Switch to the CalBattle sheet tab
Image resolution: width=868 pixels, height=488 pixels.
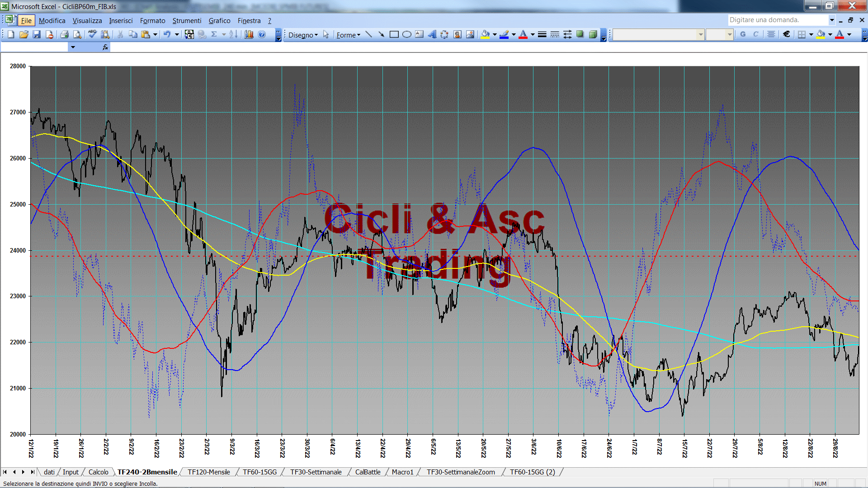(368, 472)
